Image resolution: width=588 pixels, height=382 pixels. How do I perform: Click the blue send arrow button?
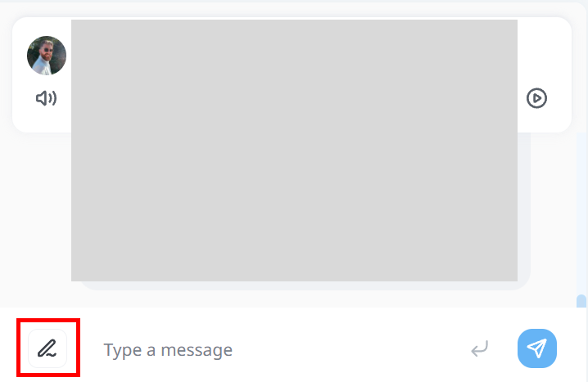537,348
